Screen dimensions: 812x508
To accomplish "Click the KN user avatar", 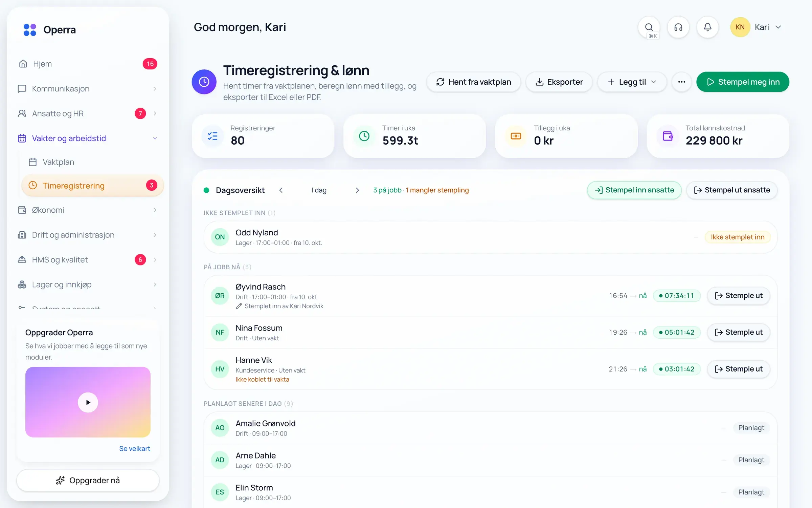I will click(x=740, y=27).
